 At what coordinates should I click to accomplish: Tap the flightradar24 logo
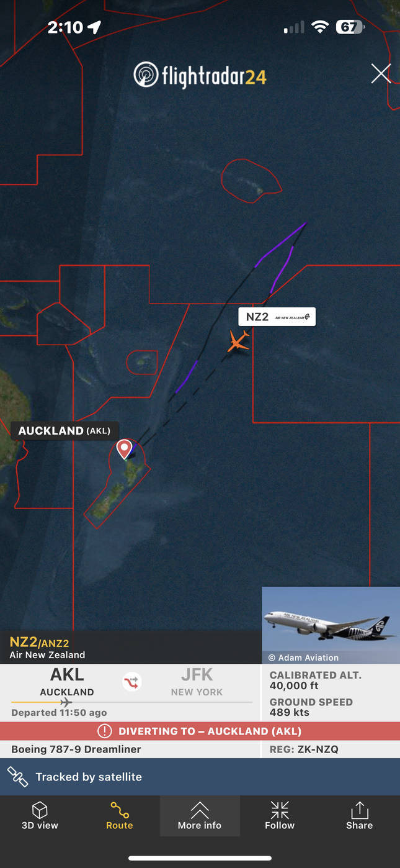[200, 76]
